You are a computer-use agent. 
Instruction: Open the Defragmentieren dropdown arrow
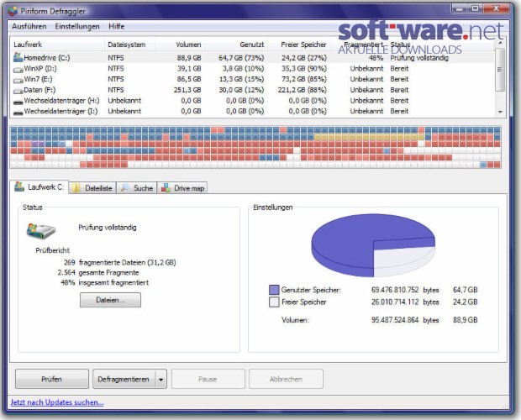coord(161,379)
